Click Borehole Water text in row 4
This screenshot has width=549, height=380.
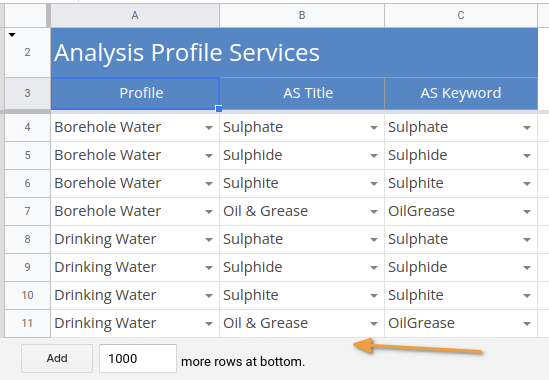(108, 127)
